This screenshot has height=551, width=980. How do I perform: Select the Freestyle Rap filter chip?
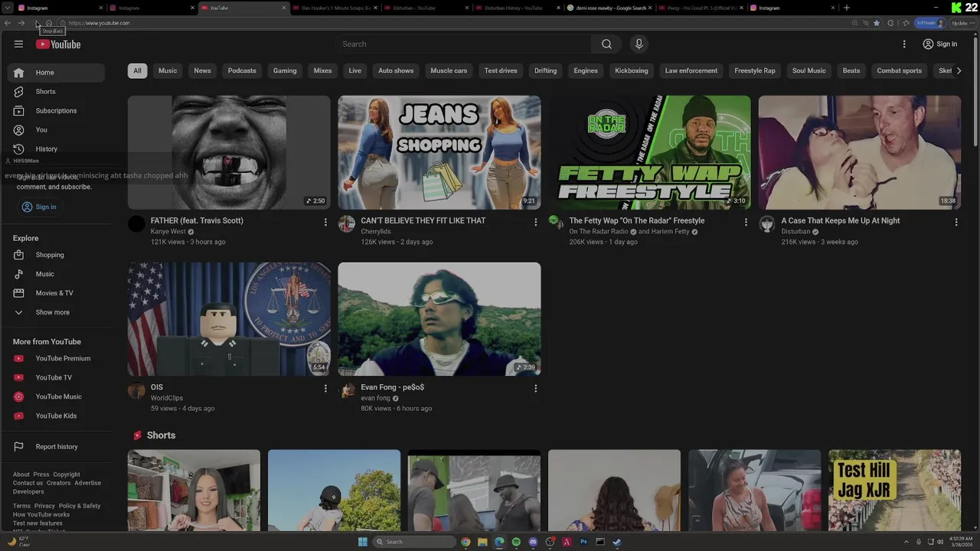click(x=755, y=70)
